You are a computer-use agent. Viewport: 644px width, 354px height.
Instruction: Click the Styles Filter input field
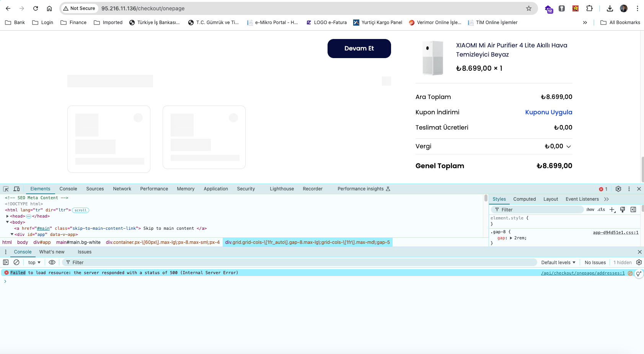[x=537, y=209]
